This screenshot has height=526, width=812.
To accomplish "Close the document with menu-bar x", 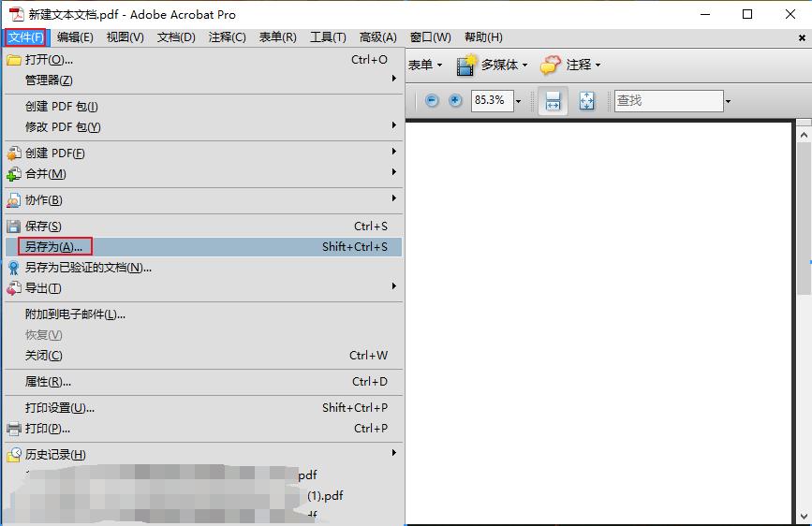I will (x=802, y=37).
